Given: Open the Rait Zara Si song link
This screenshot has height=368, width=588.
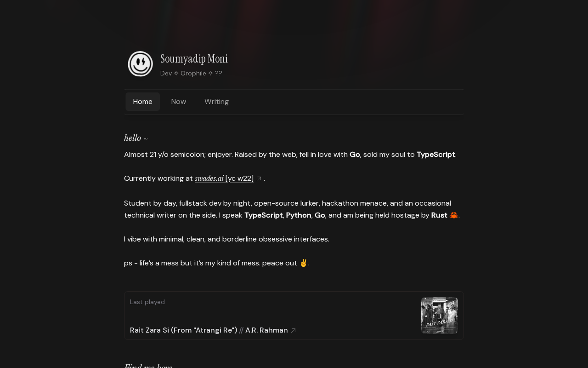Looking at the screenshot, I should coord(183,330).
